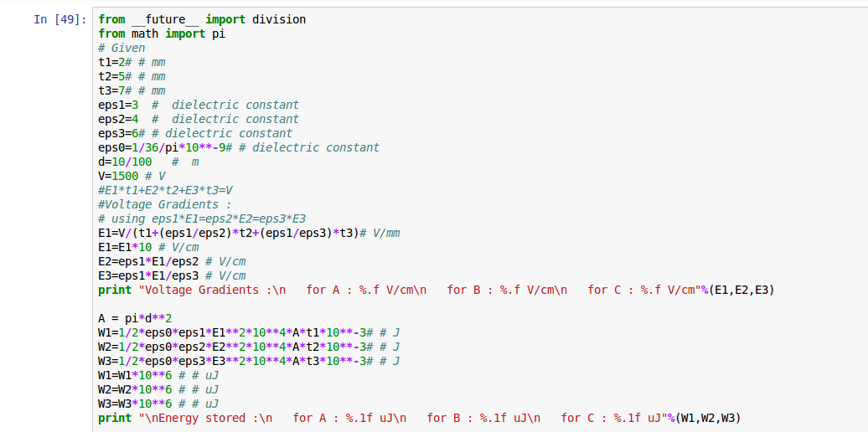Click the '#Voltage Gradients :' comment
868x432 pixels.
[163, 204]
